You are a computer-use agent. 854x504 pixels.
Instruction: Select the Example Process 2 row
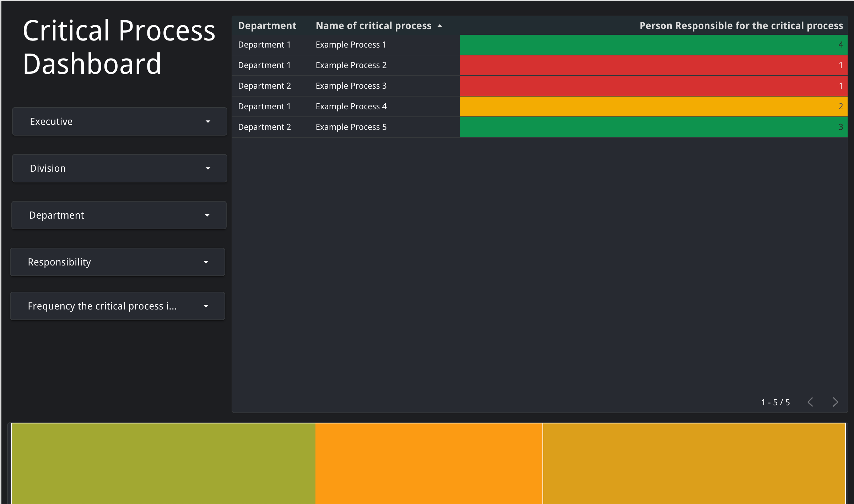click(351, 65)
